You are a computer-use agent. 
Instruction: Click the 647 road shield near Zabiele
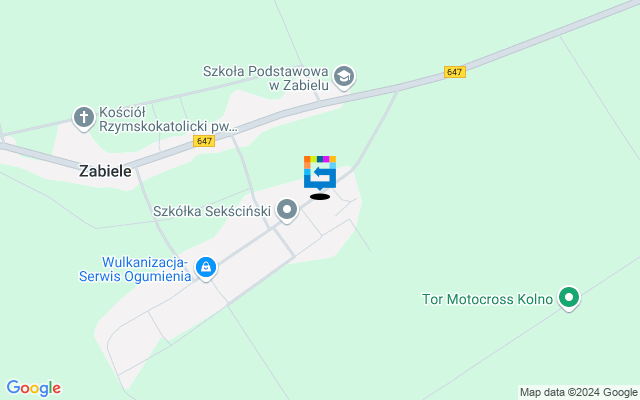pos(204,141)
